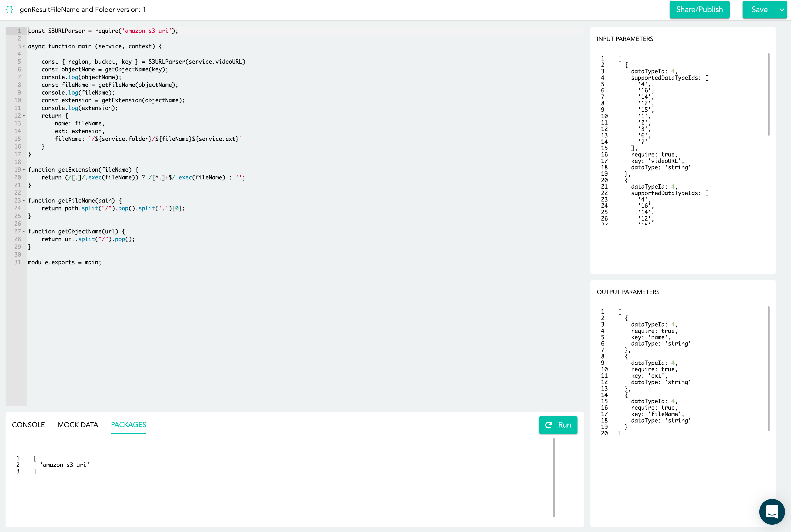The width and height of the screenshot is (791, 532).
Task: Click the Output Parameters panel scrollbar
Action: pos(768,368)
